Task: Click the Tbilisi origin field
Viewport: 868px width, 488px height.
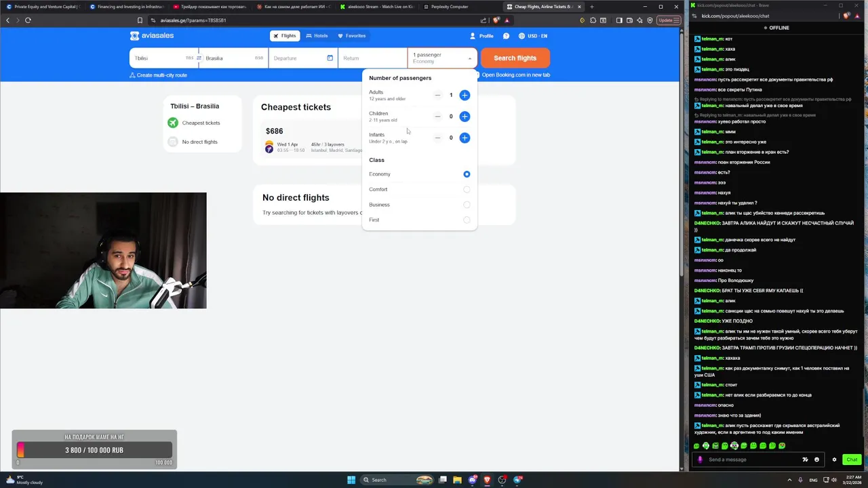Action: coord(163,58)
